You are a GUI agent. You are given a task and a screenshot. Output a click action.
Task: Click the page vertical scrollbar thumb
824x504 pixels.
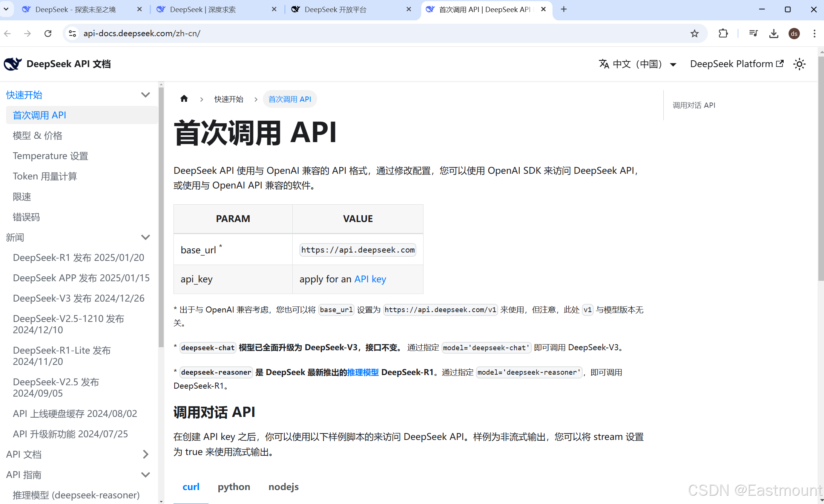coord(821,170)
